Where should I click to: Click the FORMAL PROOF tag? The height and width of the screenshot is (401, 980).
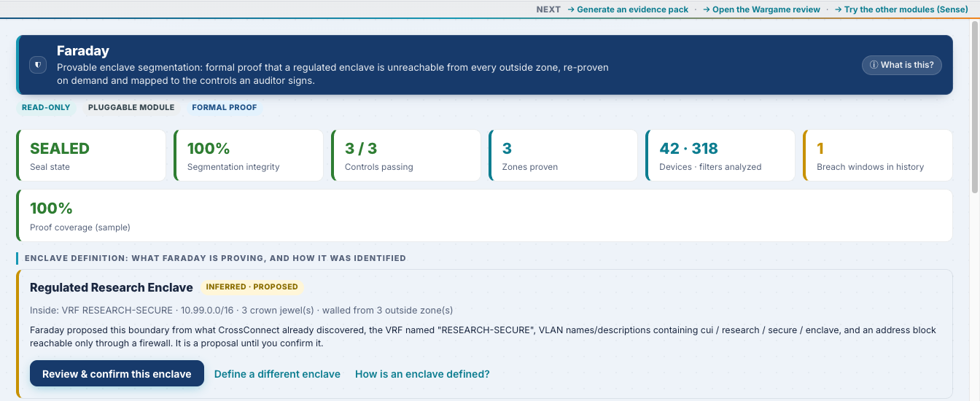tap(225, 107)
